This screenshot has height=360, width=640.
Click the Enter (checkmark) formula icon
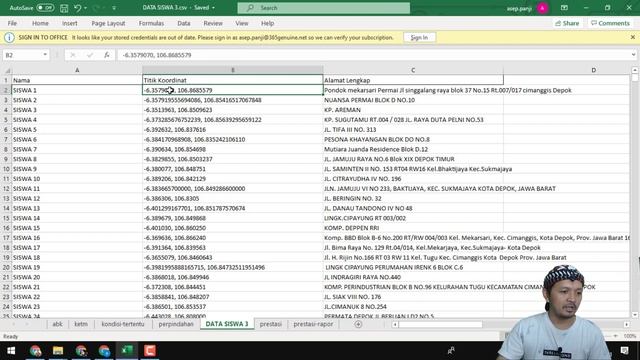pyautogui.click(x=90, y=55)
